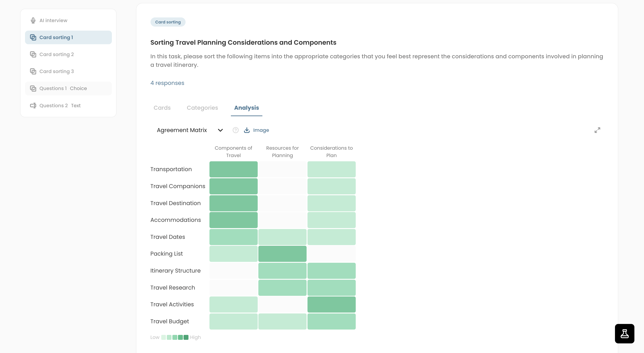Click the download image arrow icon
The height and width of the screenshot is (353, 644).
click(x=247, y=130)
